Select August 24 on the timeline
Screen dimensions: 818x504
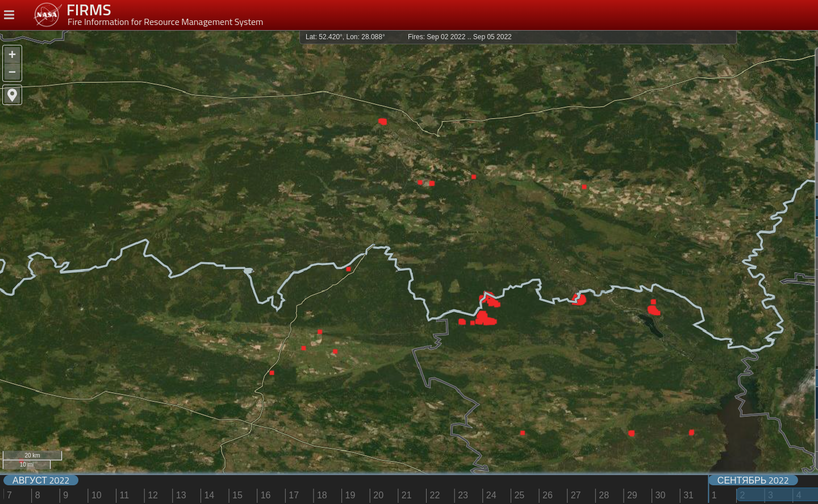pos(491,495)
